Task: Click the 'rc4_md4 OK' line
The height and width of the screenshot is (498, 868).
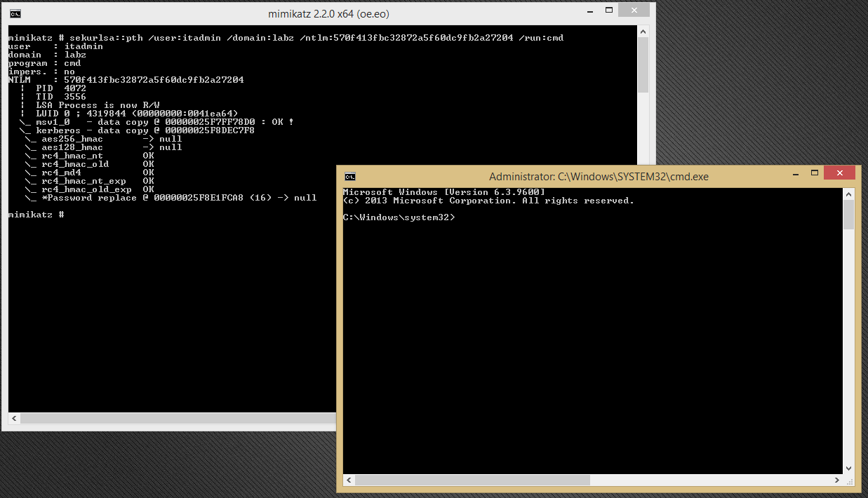Action: click(89, 173)
